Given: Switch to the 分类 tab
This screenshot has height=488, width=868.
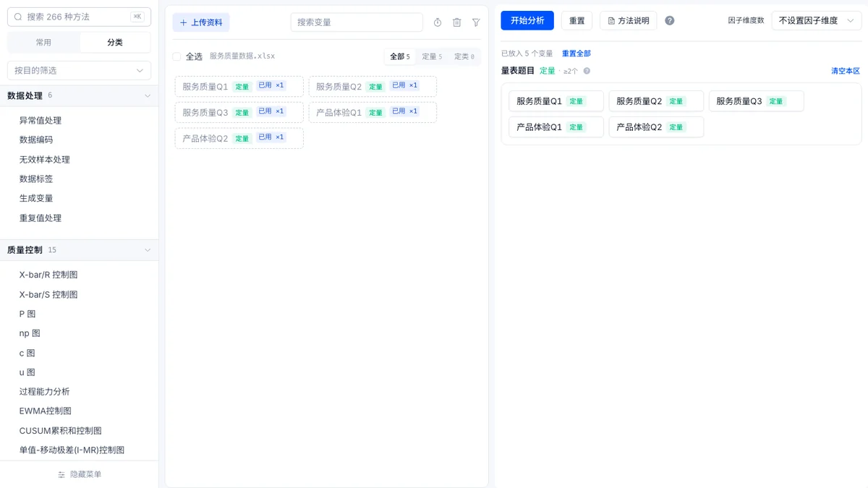Looking at the screenshot, I should [x=115, y=43].
